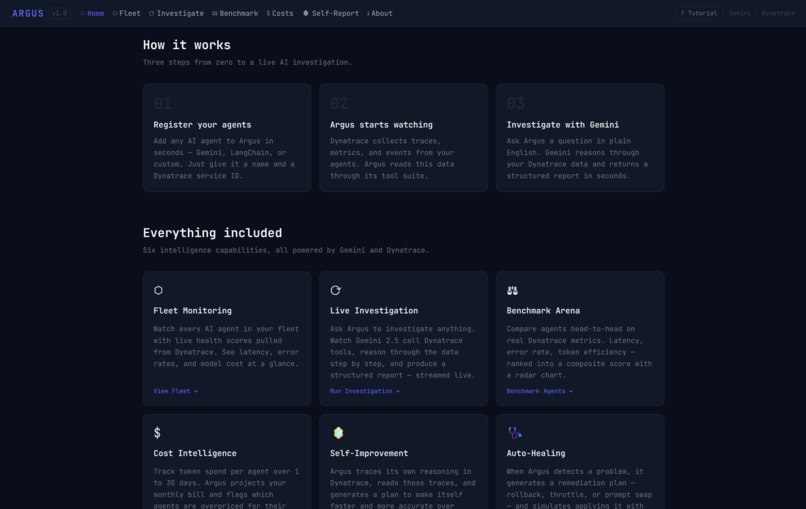Click the Fleet Monitoring hexagon icon
This screenshot has width=806, height=509.
tap(158, 290)
